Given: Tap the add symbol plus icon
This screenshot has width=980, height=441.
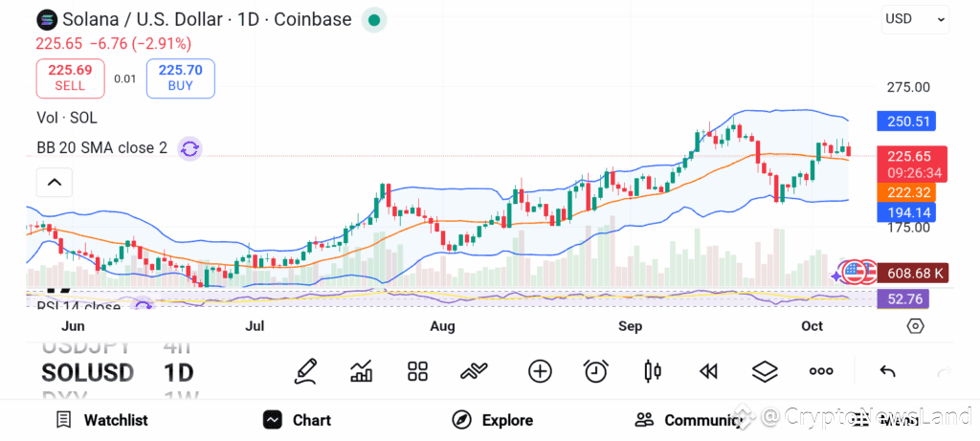Looking at the screenshot, I should click(540, 371).
